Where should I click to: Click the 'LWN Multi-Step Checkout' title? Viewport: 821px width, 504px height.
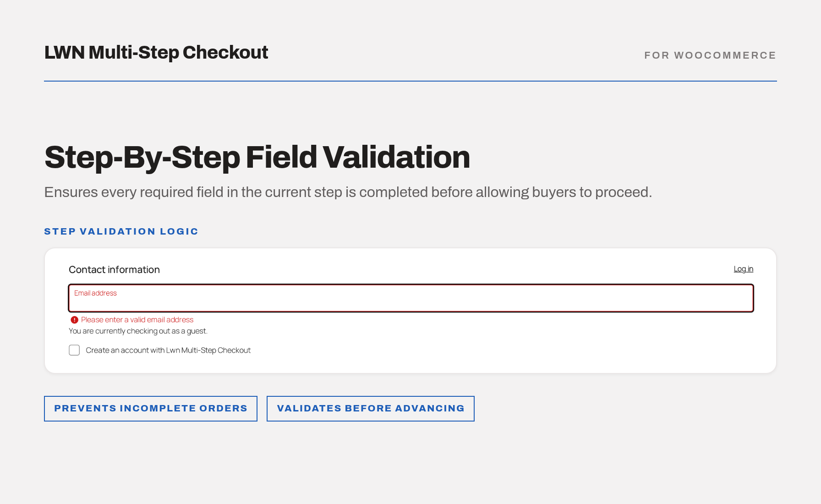pyautogui.click(x=156, y=53)
